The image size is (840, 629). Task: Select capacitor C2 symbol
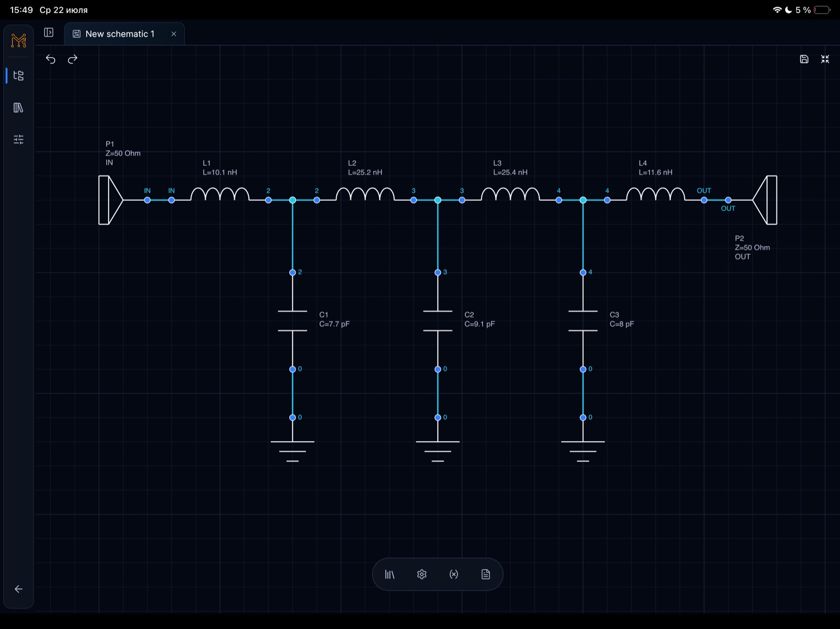pyautogui.click(x=438, y=321)
